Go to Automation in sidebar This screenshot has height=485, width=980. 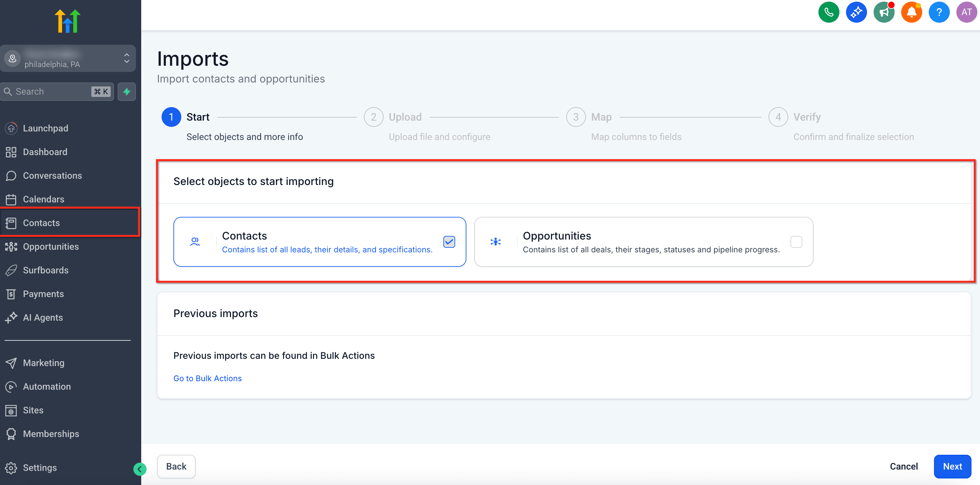point(47,386)
